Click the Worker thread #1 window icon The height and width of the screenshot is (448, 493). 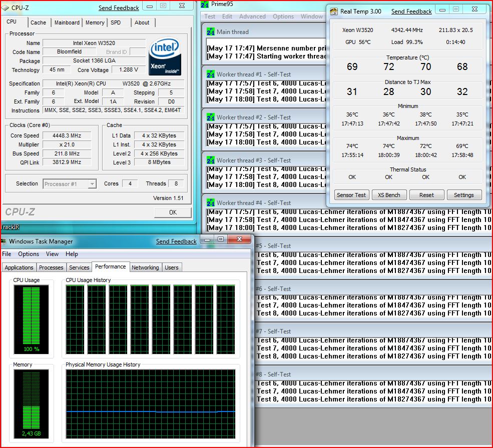(x=211, y=74)
